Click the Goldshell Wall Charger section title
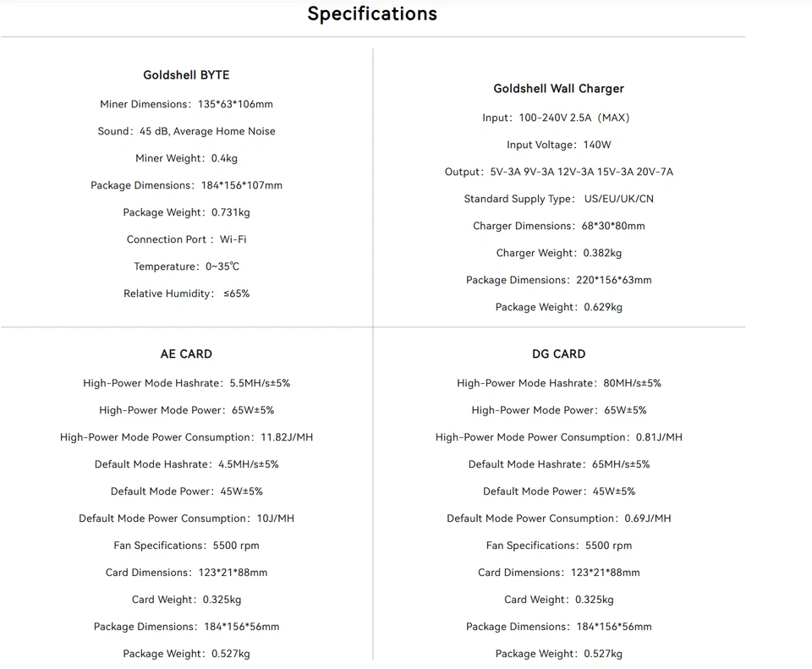The image size is (812, 669). click(x=558, y=89)
